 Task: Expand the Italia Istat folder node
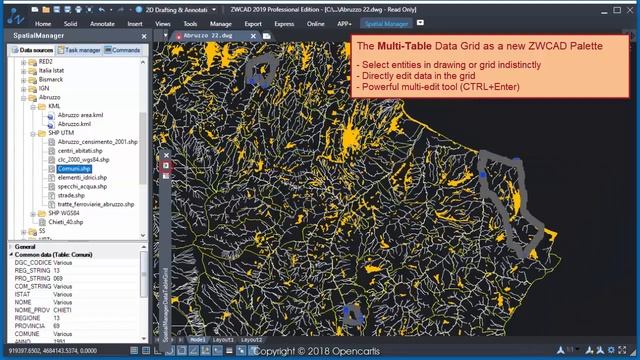(24, 71)
